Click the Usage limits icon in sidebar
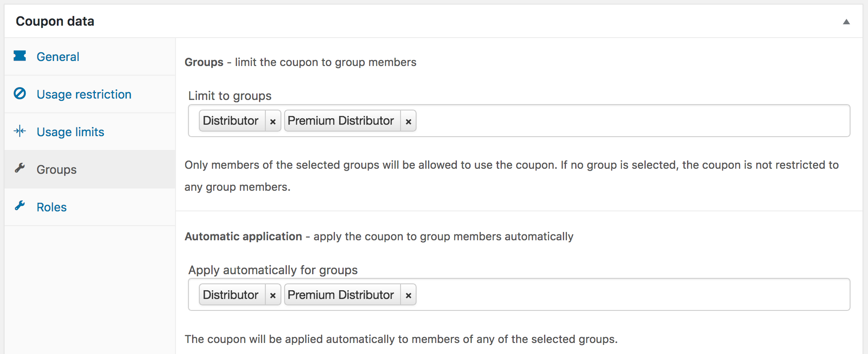 [x=20, y=131]
